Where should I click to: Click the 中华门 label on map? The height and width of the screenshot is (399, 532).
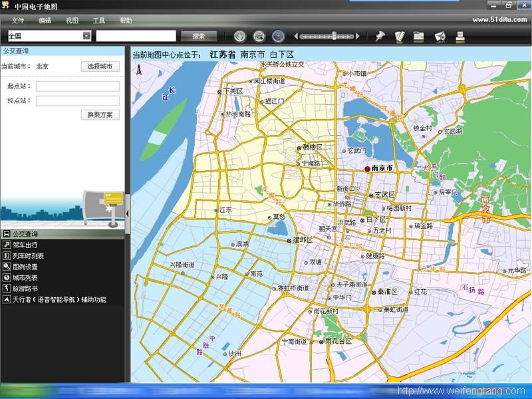pos(342,297)
